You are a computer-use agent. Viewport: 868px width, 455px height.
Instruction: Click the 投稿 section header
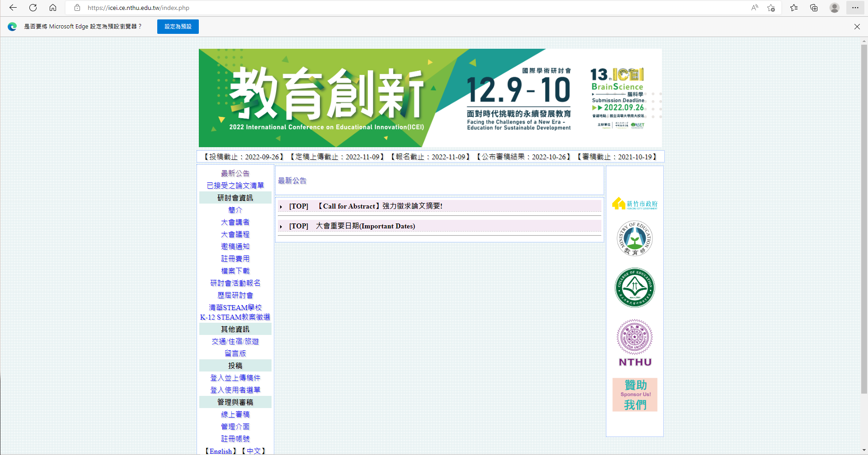point(235,366)
